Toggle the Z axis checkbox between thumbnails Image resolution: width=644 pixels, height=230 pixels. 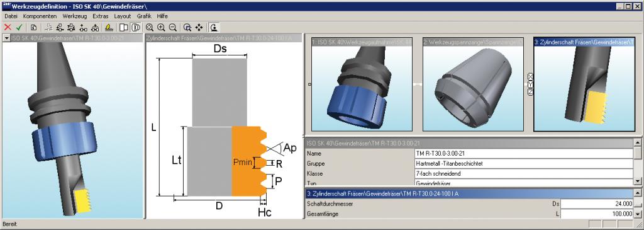pos(530,92)
